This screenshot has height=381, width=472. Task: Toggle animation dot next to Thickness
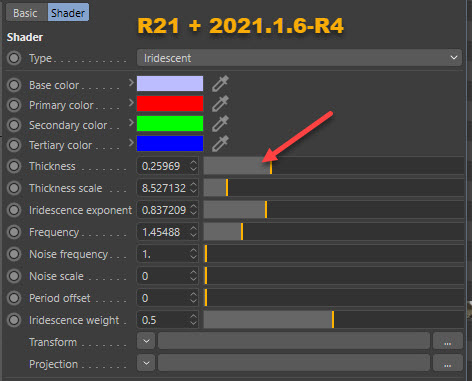point(14,166)
